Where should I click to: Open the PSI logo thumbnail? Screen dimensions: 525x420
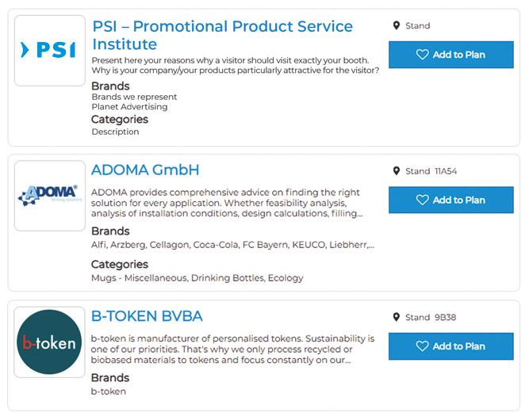point(49,51)
